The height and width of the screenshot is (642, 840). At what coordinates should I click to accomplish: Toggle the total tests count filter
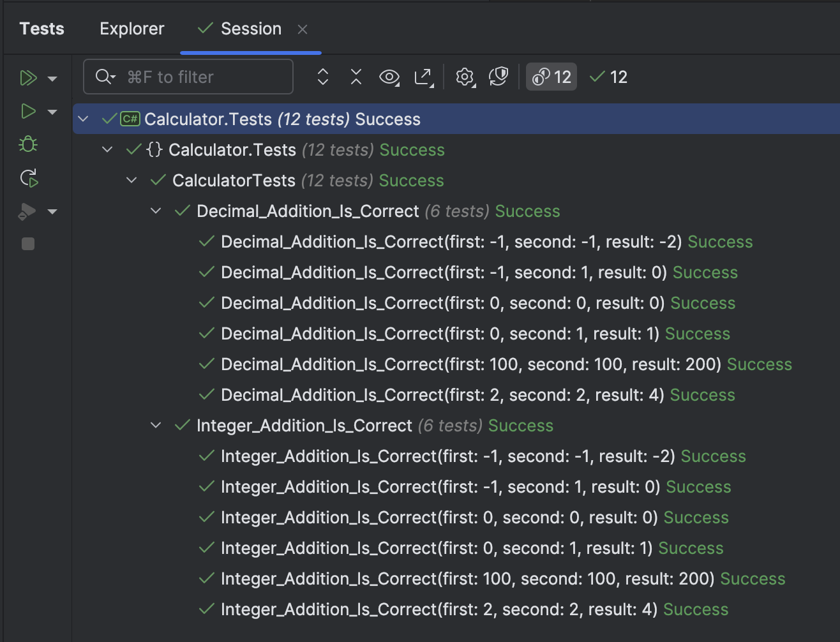click(550, 77)
